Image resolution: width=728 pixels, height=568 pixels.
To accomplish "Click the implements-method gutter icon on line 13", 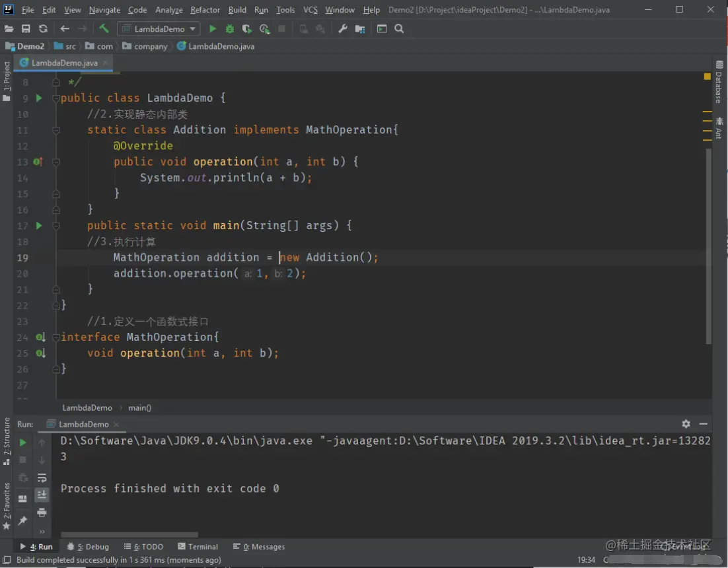I will tap(38, 162).
